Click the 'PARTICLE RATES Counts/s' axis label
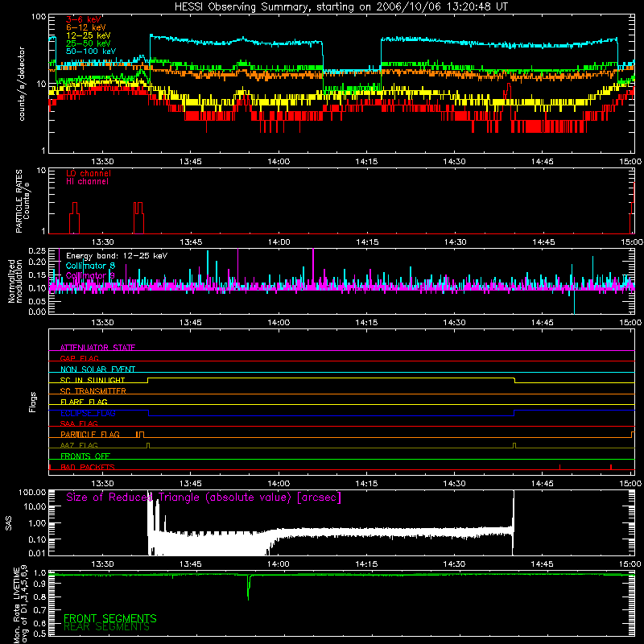The image size is (644, 644). pyautogui.click(x=23, y=200)
